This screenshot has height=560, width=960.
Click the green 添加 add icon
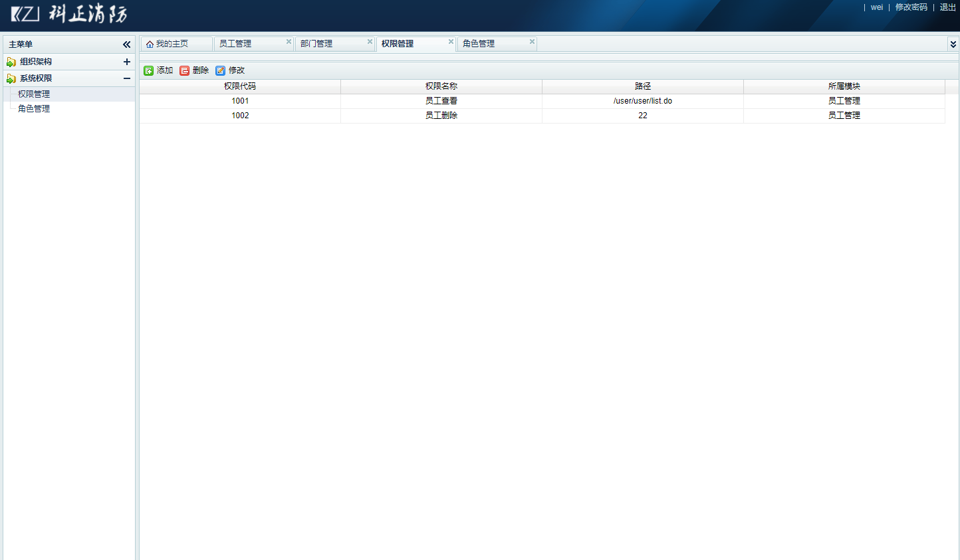pyautogui.click(x=149, y=70)
